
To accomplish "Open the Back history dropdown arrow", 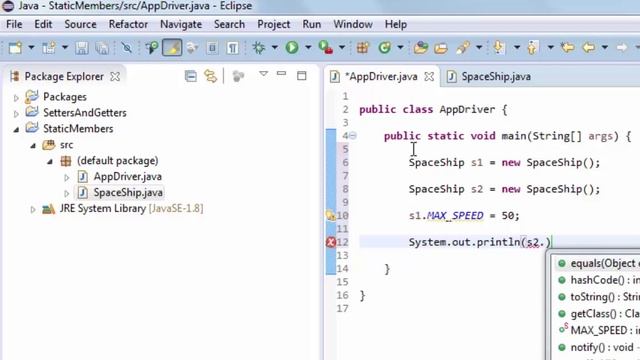I will pyautogui.click(x=605, y=48).
